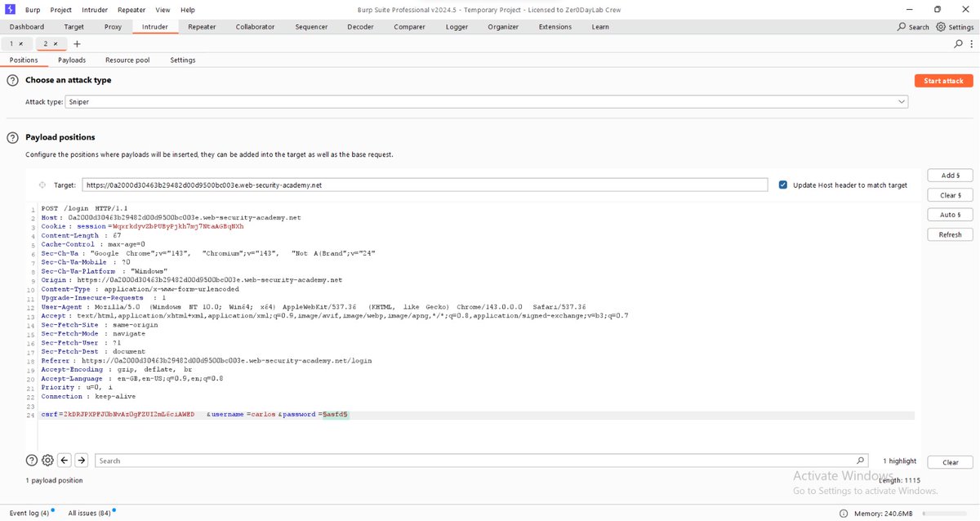
Task: Open the Intruder menu
Action: pyautogui.click(x=95, y=10)
